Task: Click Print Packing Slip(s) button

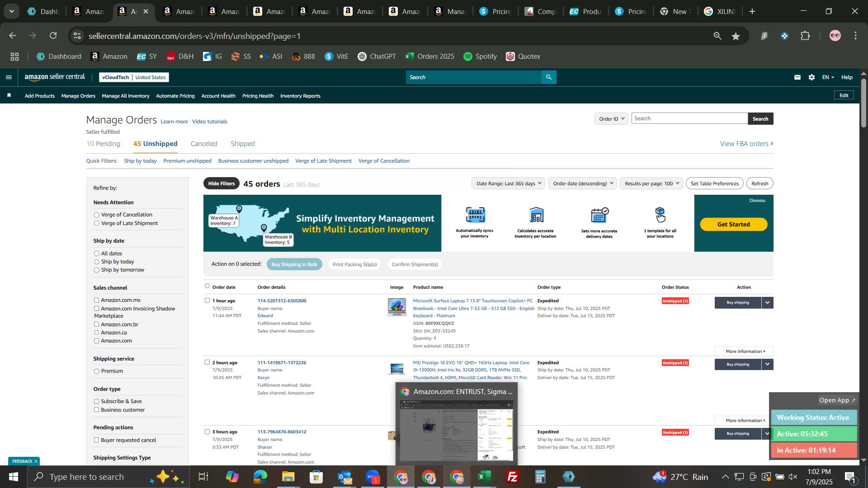Action: tap(354, 264)
